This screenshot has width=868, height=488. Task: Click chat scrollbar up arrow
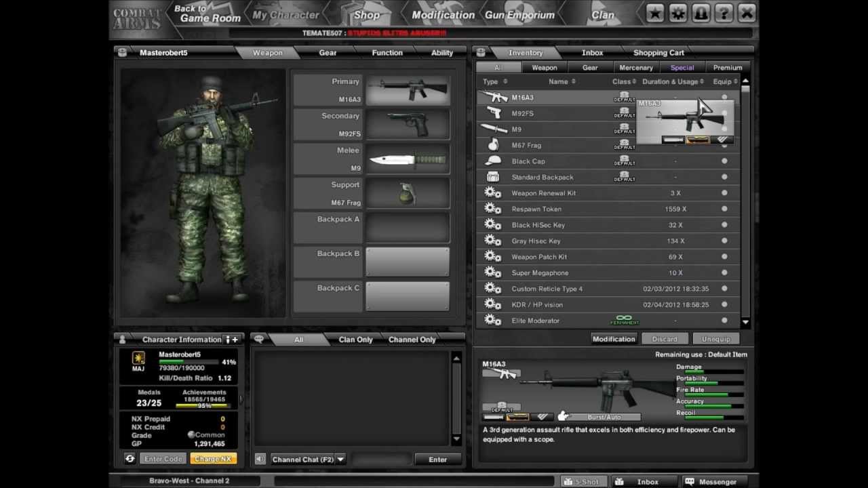(x=456, y=358)
